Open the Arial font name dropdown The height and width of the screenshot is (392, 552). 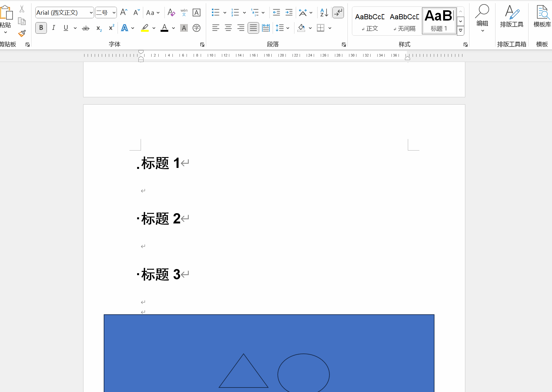click(91, 13)
